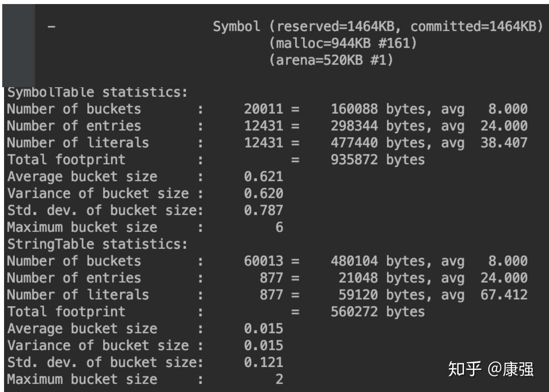
Task: Click the 0.121 standard deviation value
Action: [x=264, y=362]
